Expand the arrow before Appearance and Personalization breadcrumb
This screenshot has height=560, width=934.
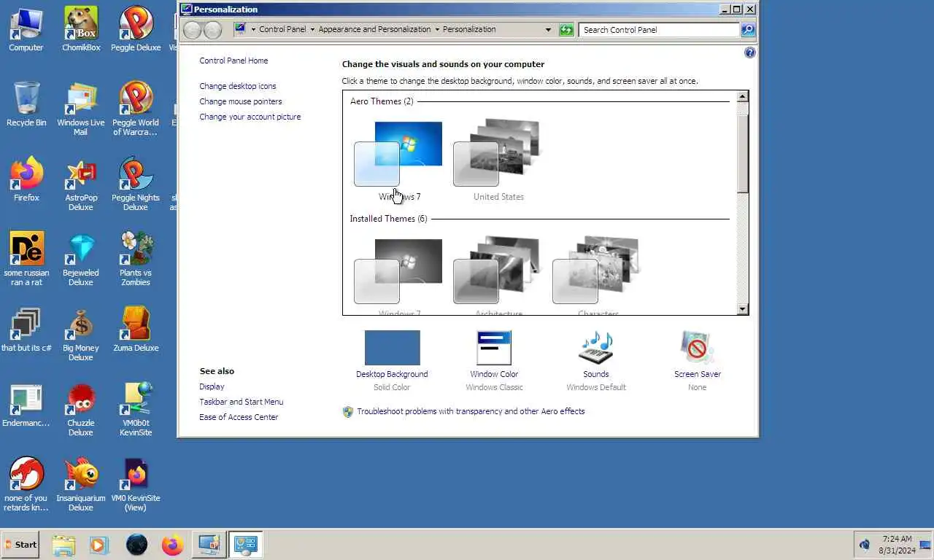click(x=312, y=30)
